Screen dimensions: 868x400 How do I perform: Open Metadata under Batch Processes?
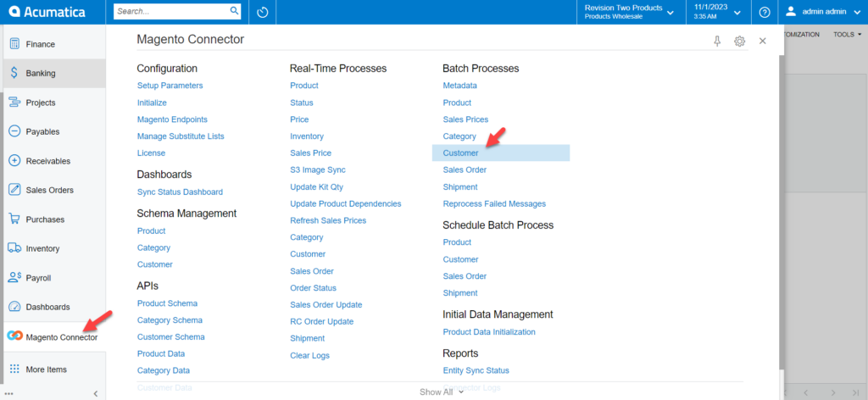pyautogui.click(x=459, y=86)
